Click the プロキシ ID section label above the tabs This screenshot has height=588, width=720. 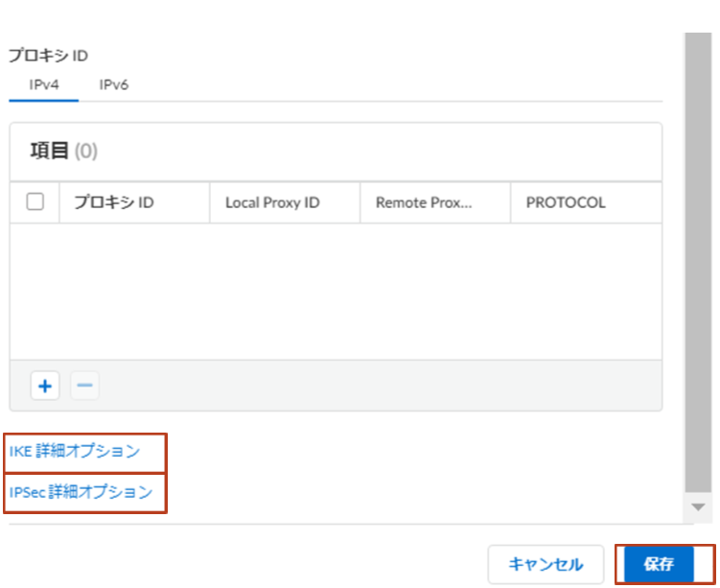pos(48,56)
